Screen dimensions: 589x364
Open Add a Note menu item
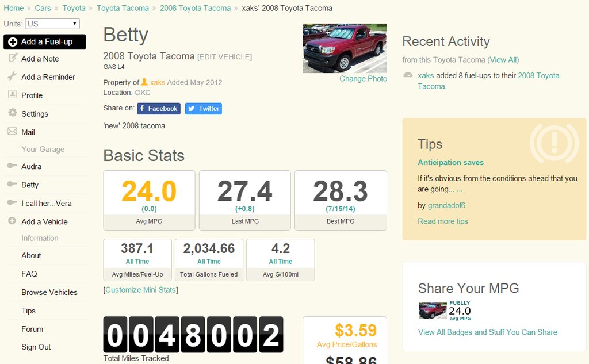click(40, 59)
